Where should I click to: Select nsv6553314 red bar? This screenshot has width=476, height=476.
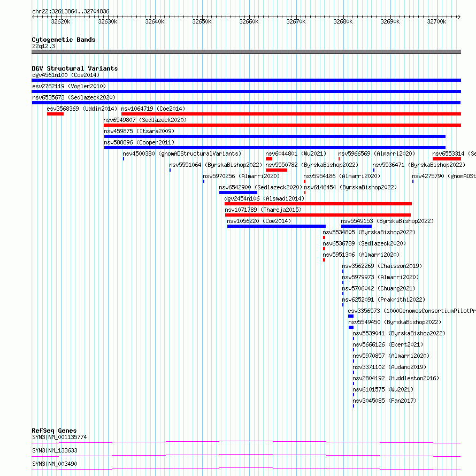pyautogui.click(x=447, y=159)
